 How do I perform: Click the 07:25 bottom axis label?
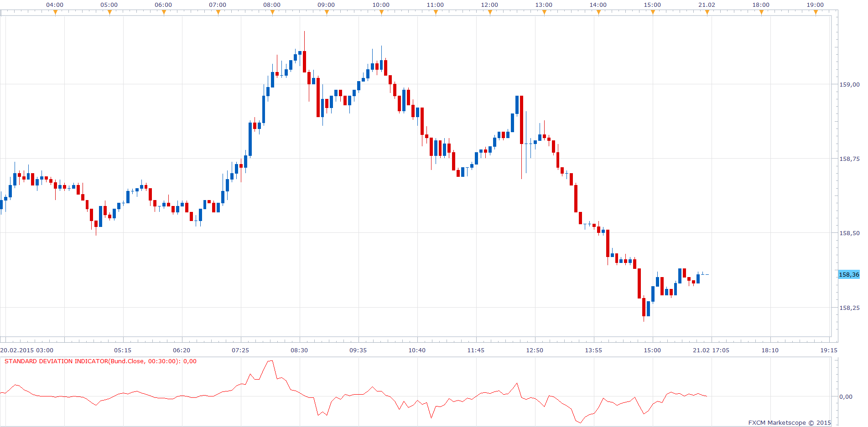[x=240, y=350]
